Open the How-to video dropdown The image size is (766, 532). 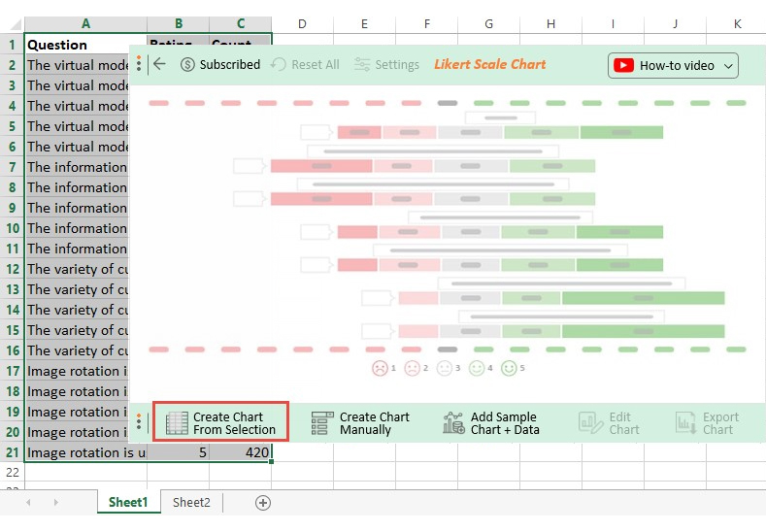(673, 65)
